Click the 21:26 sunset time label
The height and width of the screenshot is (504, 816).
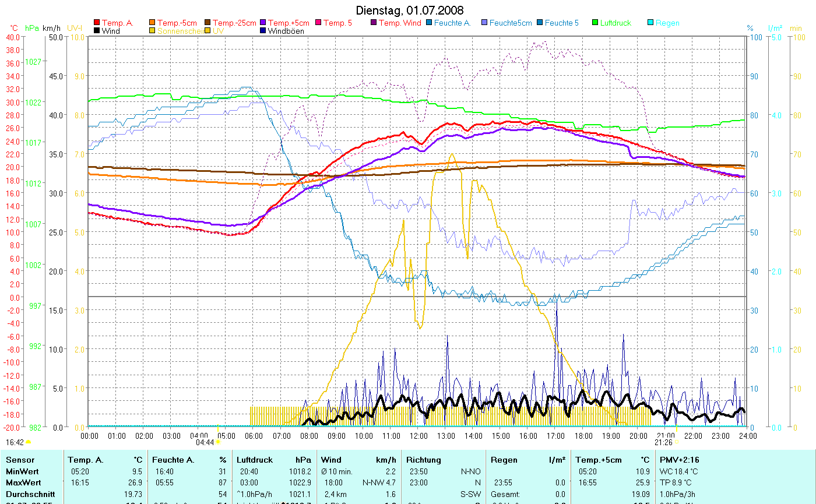pos(663,442)
